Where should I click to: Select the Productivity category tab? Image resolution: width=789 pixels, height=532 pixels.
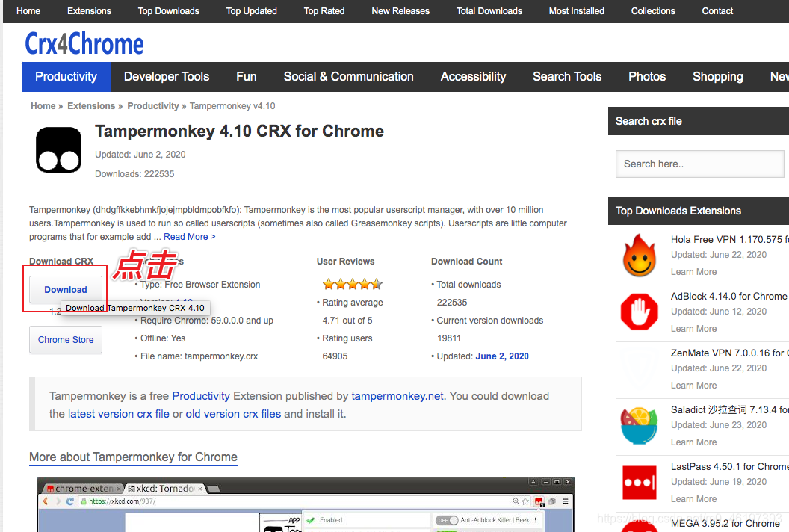click(x=66, y=77)
